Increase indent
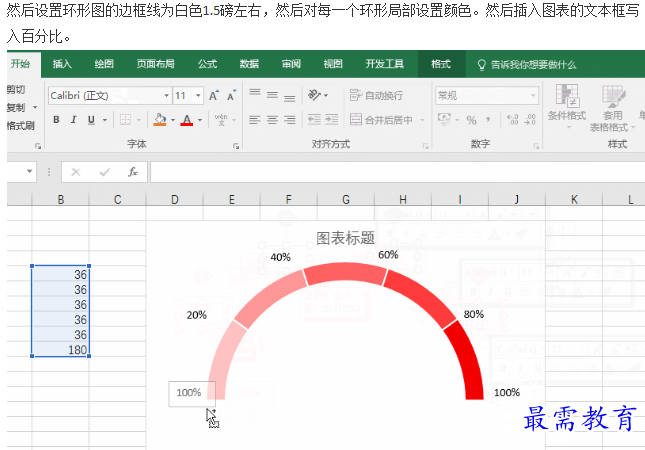The height and width of the screenshot is (450, 645). point(332,120)
